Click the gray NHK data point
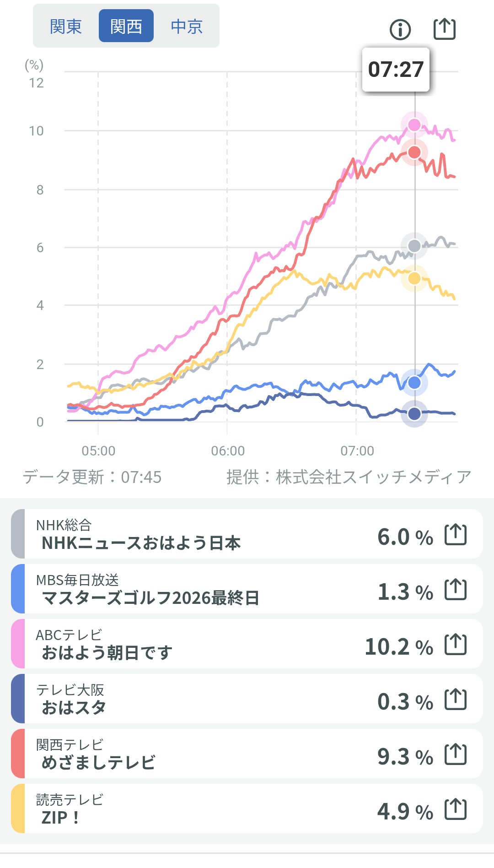 414,246
